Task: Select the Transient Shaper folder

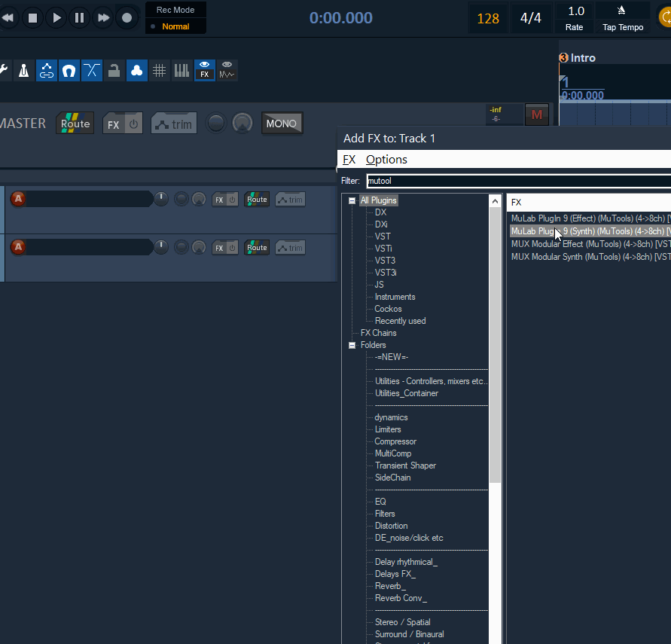Action: point(405,465)
